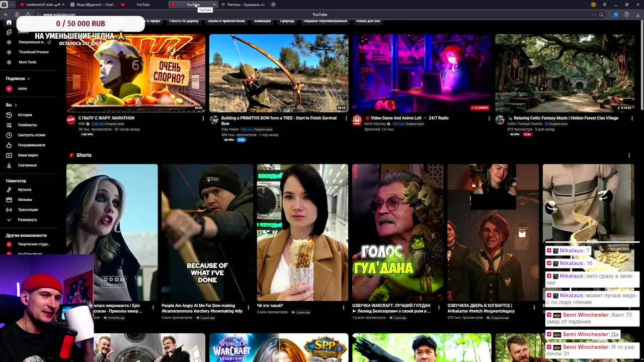This screenshot has height=362, width=644.
Task: Open 'С ПЫЛУ С ЖАРУ: MARATHON' video title
Action: pos(106,118)
